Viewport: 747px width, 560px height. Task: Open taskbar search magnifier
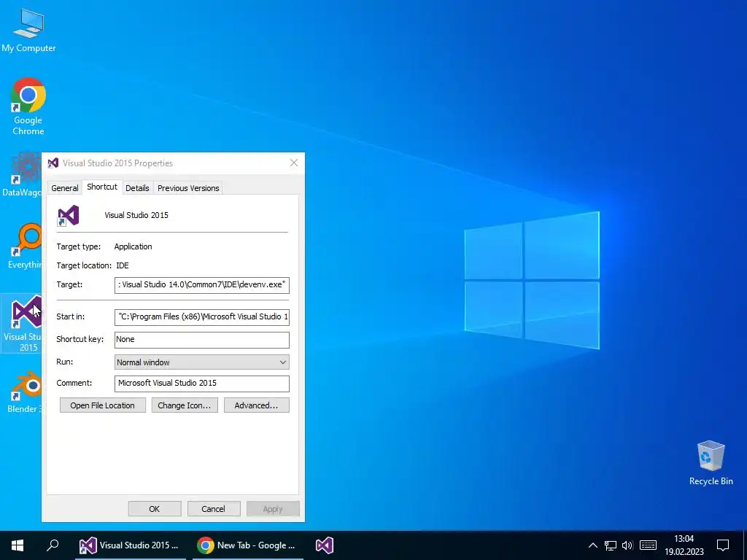(53, 545)
